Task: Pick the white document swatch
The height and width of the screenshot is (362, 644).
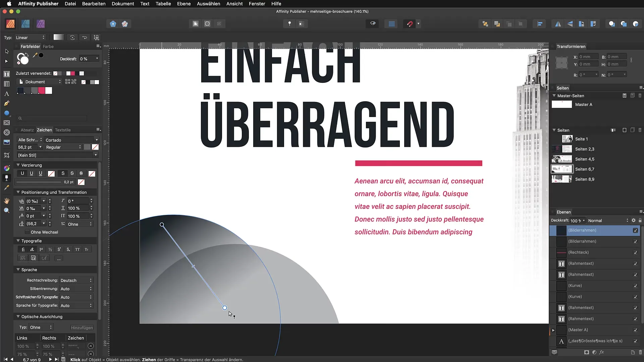Action: 49,90
